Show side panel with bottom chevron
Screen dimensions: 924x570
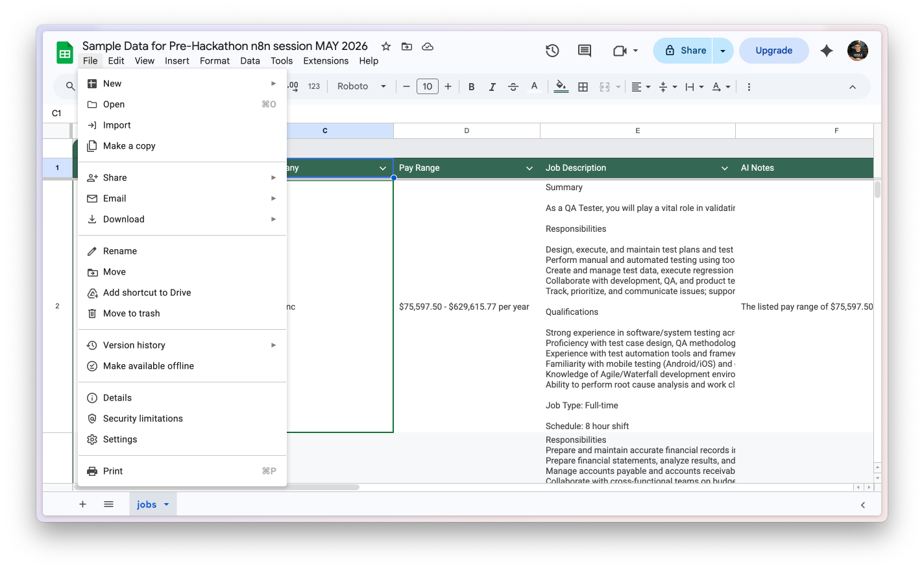863,505
